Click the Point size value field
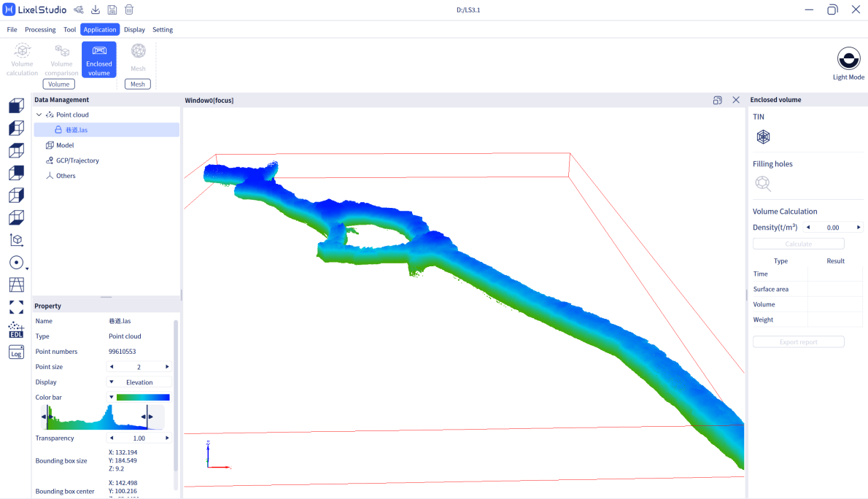Viewport: 868px width, 499px height. pyautogui.click(x=139, y=367)
